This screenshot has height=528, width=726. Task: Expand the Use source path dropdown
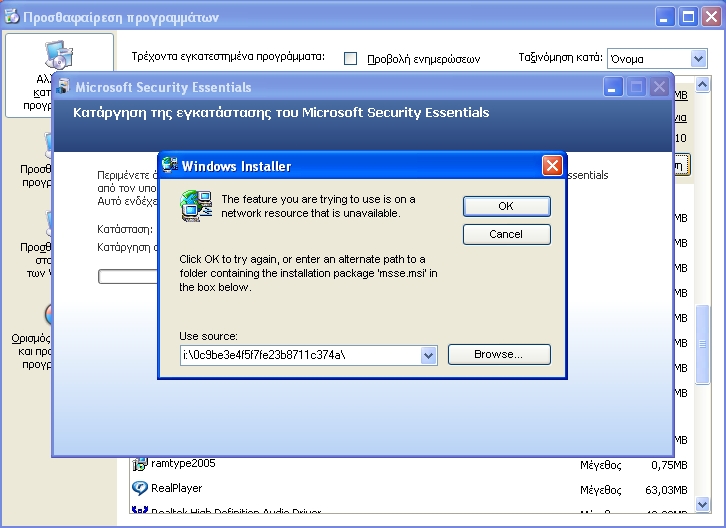pyautogui.click(x=429, y=356)
